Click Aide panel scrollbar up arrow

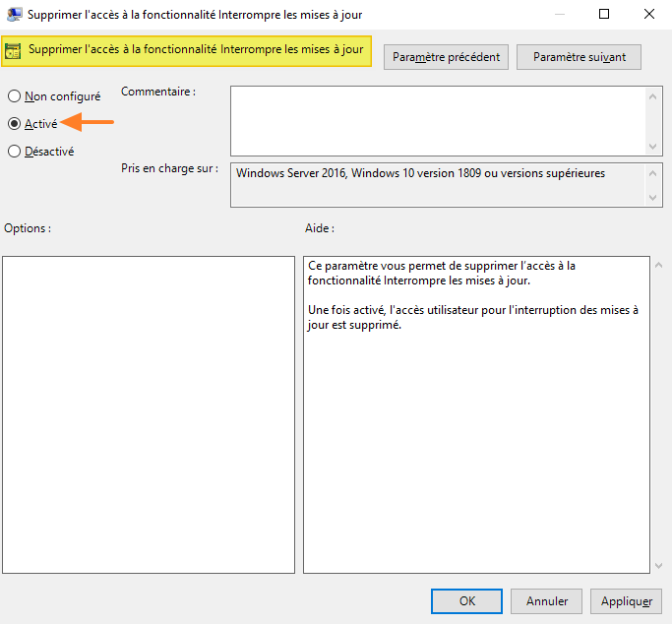point(658,266)
